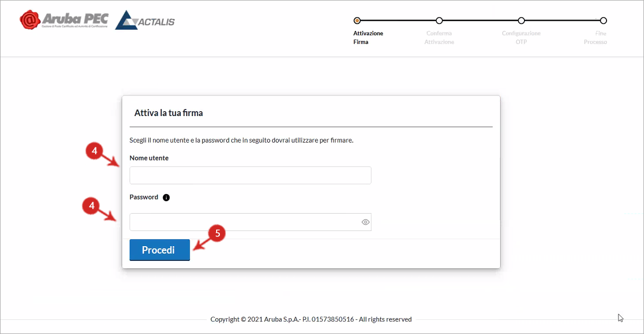Click red badge 4 beside Password field

[91, 205]
